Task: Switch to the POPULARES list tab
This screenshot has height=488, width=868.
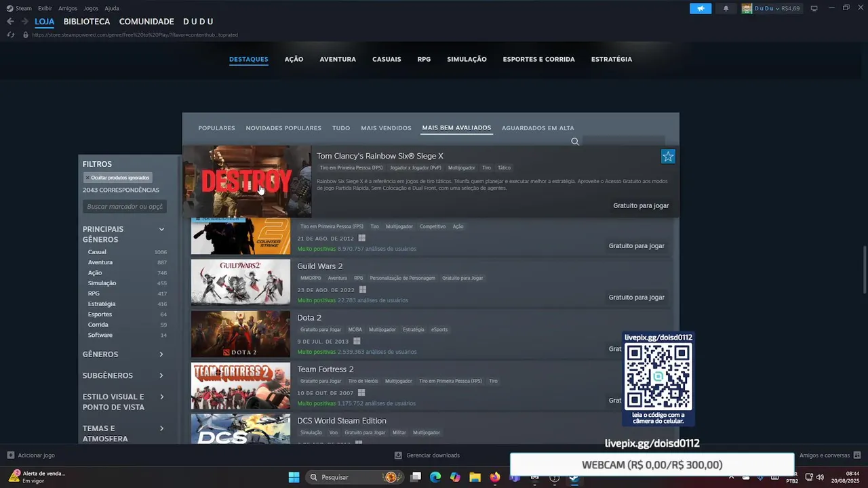Action: tap(216, 128)
